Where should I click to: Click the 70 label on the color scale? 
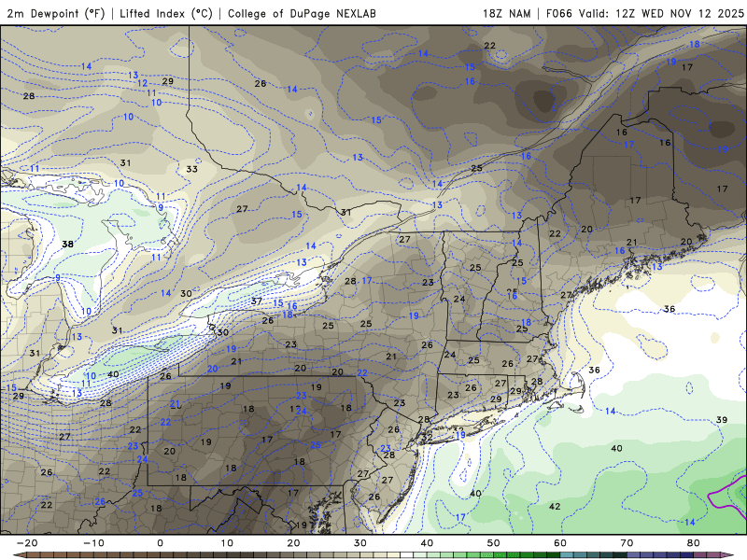pos(627,543)
